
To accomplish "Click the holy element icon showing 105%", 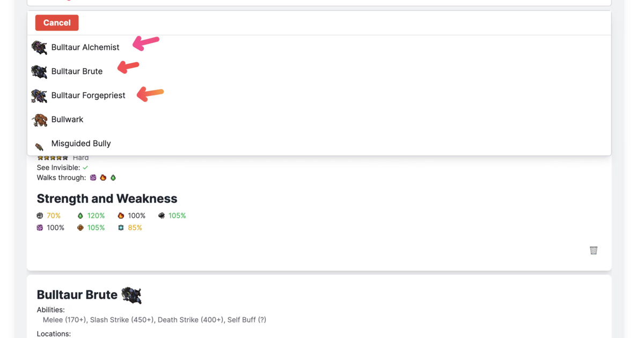I will (80, 228).
